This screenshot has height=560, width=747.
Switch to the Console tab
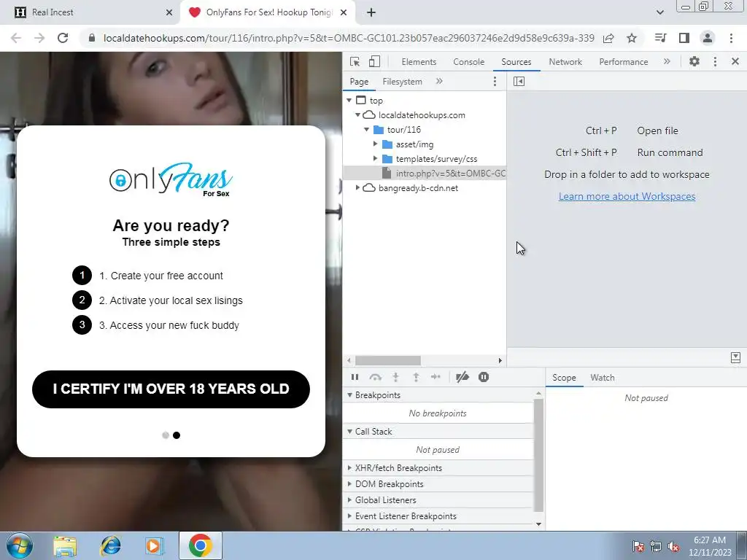tap(469, 62)
